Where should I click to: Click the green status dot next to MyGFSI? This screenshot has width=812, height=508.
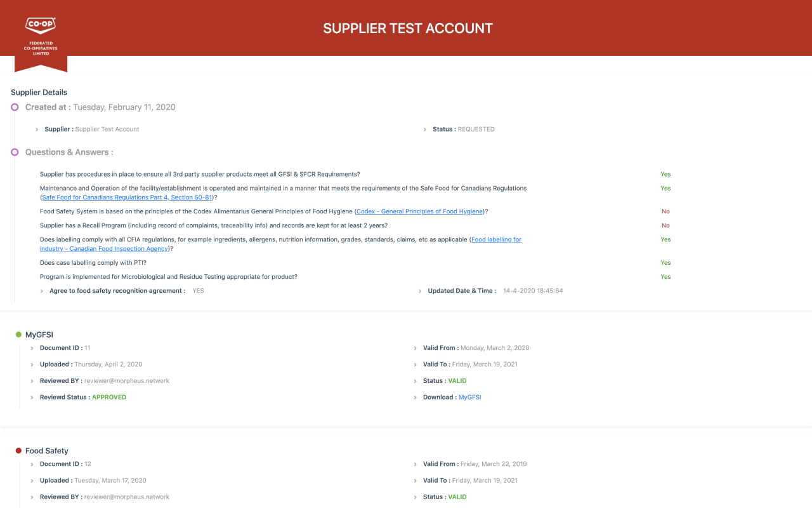[18, 335]
